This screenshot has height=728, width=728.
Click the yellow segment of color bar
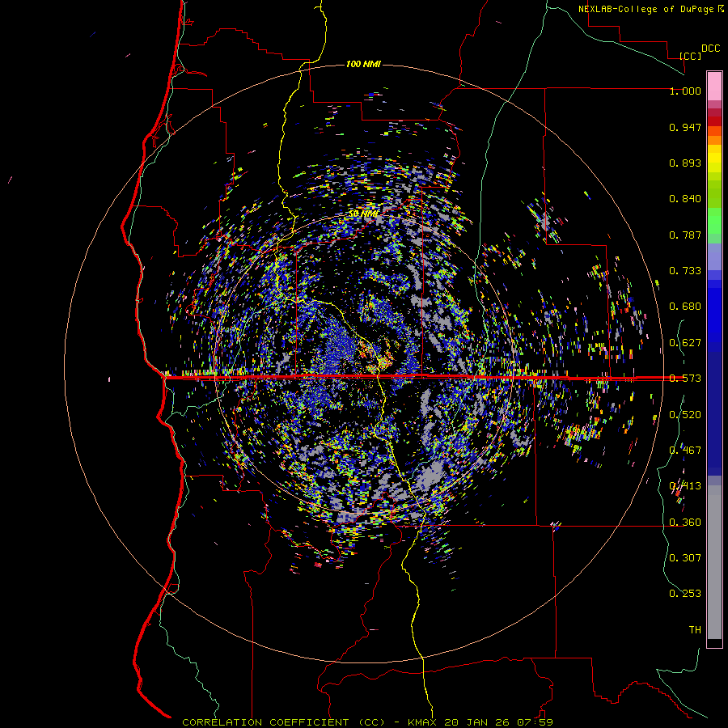pos(714,159)
